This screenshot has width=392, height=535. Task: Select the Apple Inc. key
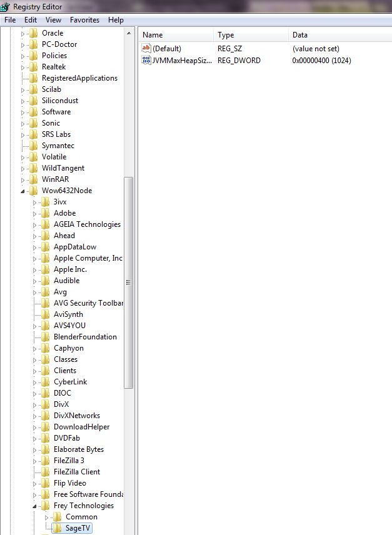(x=70, y=269)
